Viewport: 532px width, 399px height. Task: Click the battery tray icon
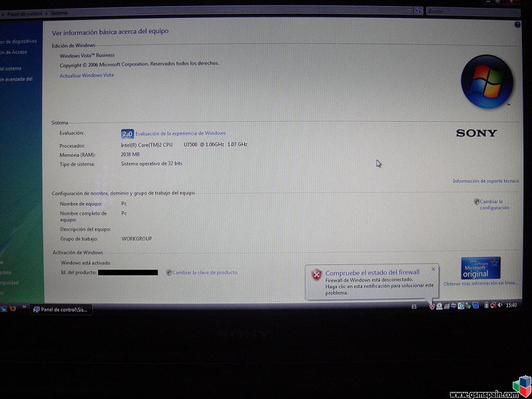[x=486, y=305]
